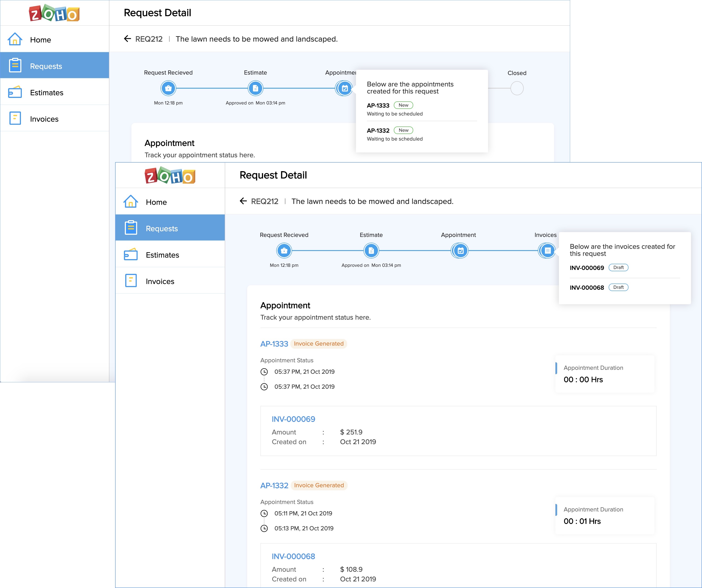Click the Home house icon in lower sidebar
The height and width of the screenshot is (588, 702).
[x=131, y=202]
